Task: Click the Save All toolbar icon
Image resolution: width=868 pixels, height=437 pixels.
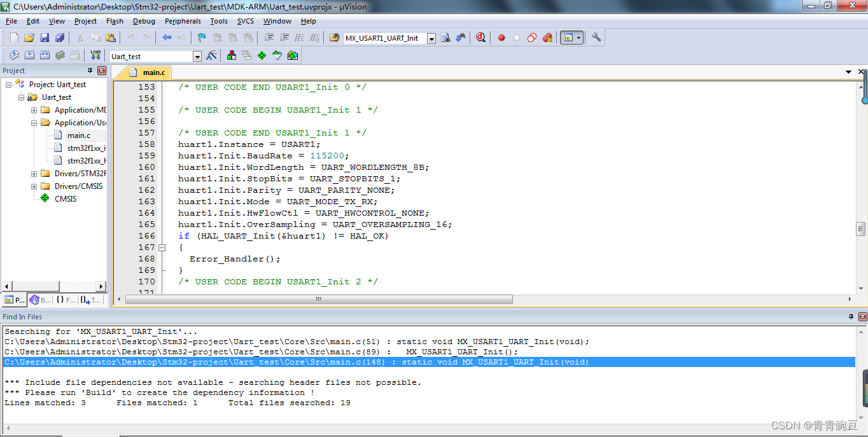Action: click(x=59, y=38)
